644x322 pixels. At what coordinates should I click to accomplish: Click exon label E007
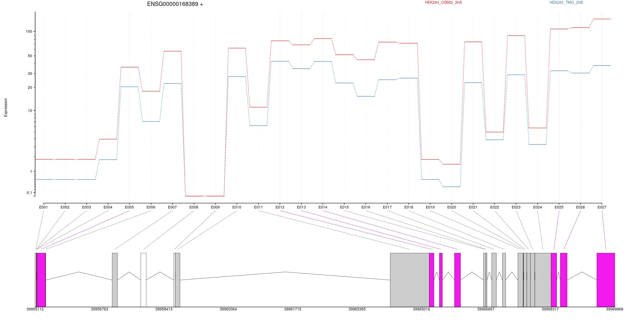172,207
